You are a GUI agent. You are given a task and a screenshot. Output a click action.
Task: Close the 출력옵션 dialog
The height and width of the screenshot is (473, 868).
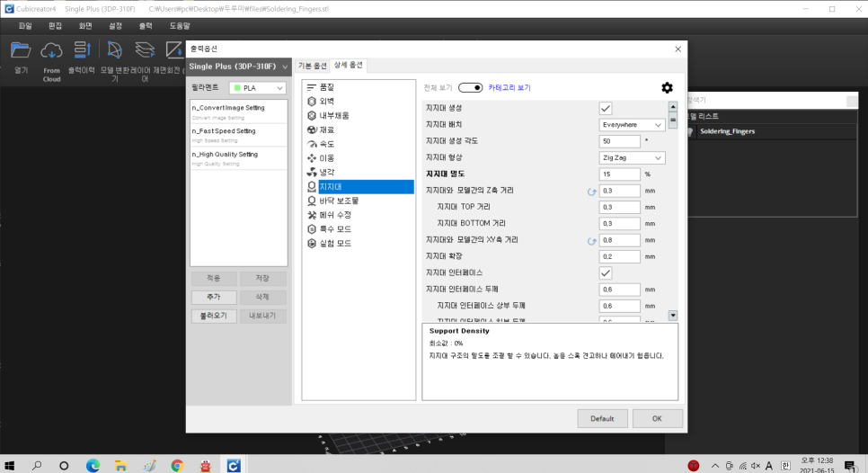(x=678, y=49)
